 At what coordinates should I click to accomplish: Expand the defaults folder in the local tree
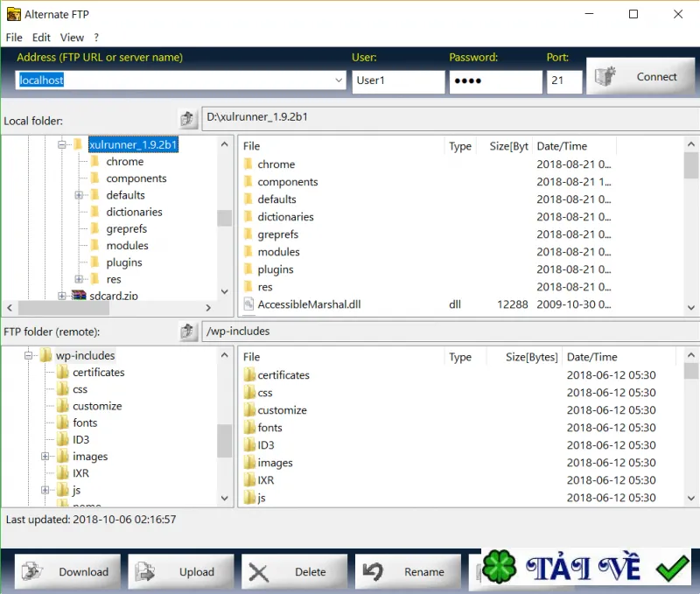79,195
